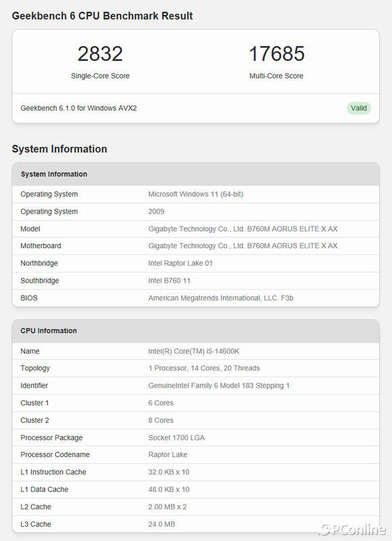Click the Southbridge label
Image resolution: width=392 pixels, height=541 pixels.
(40, 281)
